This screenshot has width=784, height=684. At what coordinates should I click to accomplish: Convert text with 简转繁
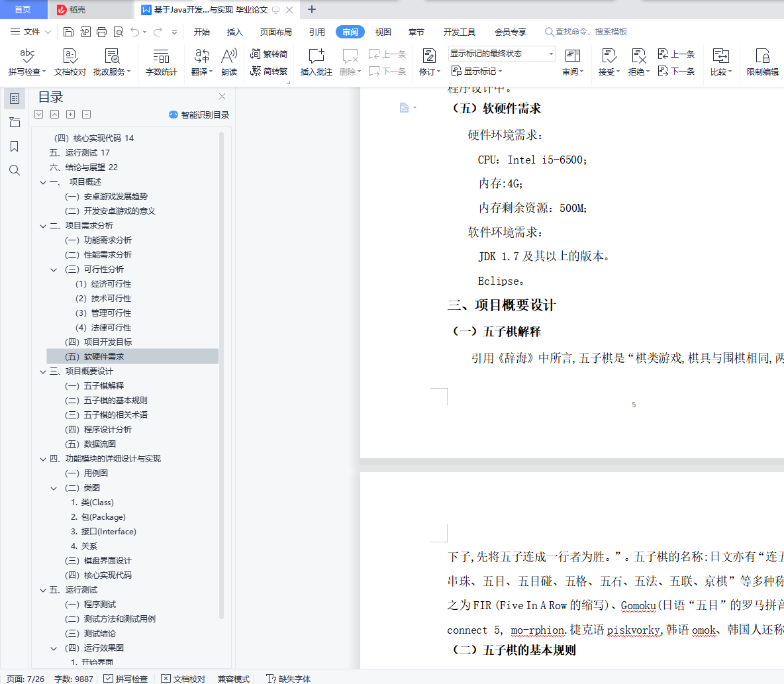269,71
